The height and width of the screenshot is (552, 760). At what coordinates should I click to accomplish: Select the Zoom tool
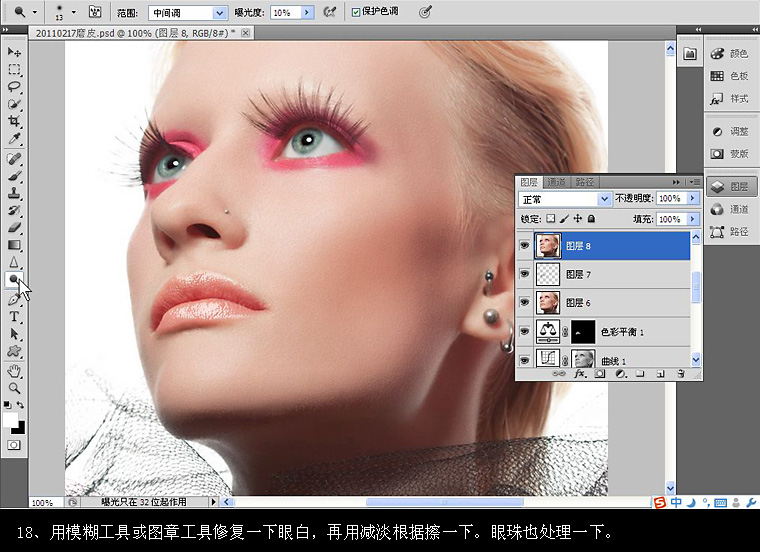pyautogui.click(x=14, y=388)
